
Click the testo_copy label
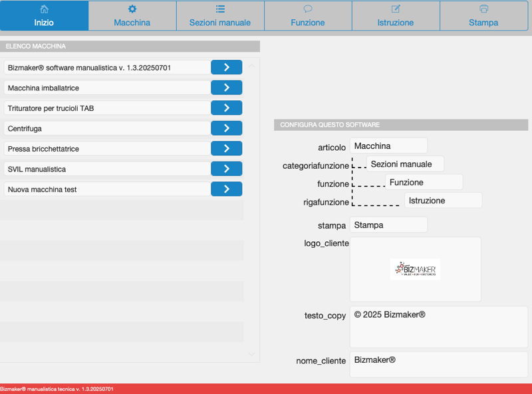(x=325, y=316)
